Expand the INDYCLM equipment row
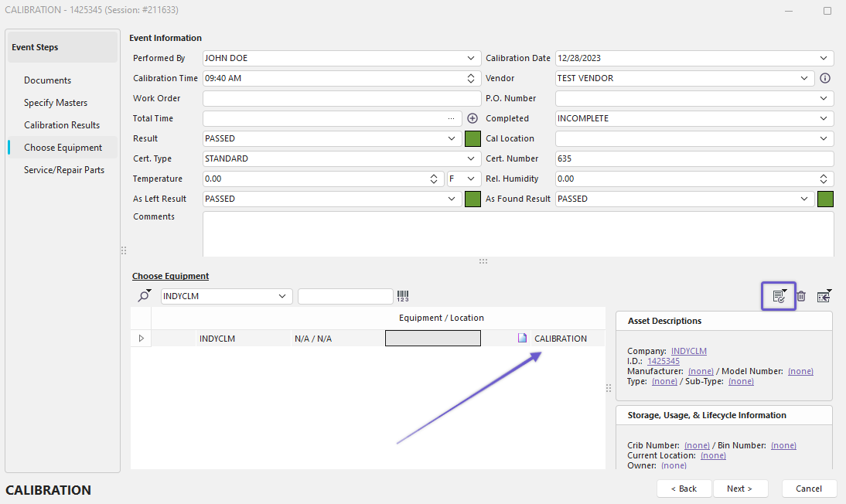 coord(141,339)
